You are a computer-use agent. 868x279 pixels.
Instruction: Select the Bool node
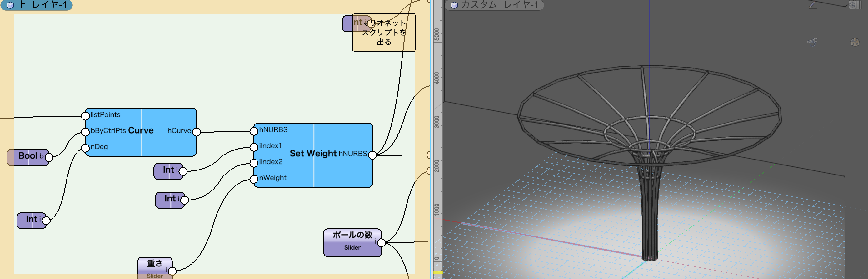[28, 157]
